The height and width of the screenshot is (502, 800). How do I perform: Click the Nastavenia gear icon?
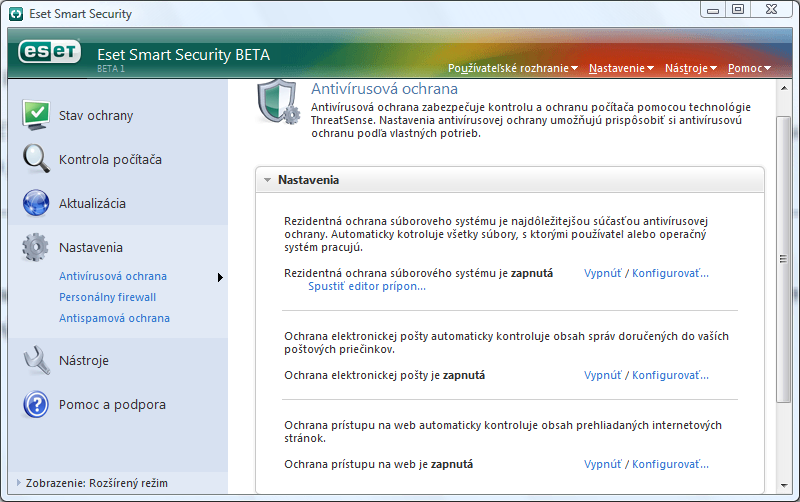[x=35, y=247]
